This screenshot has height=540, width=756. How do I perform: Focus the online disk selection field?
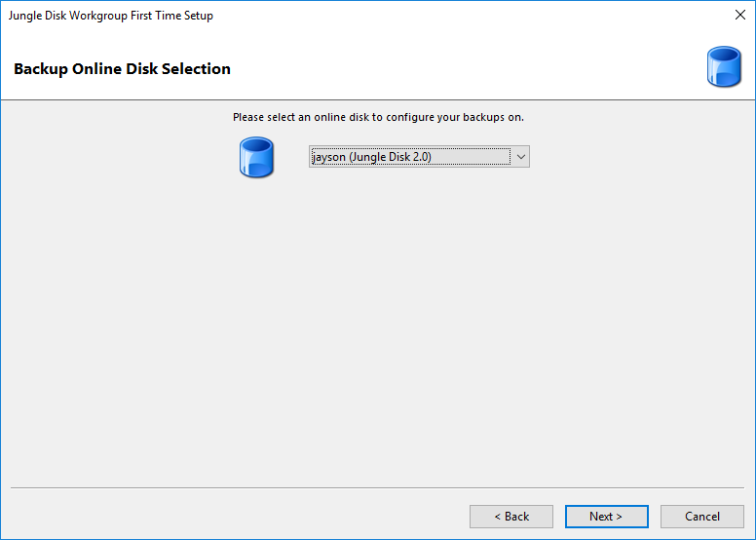pyautogui.click(x=419, y=157)
